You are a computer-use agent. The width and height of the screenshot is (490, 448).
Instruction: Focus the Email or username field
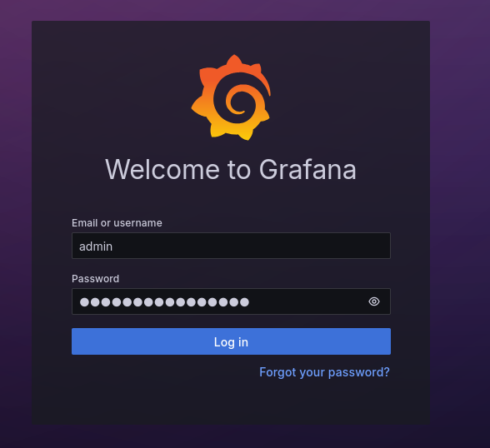pyautogui.click(x=231, y=246)
